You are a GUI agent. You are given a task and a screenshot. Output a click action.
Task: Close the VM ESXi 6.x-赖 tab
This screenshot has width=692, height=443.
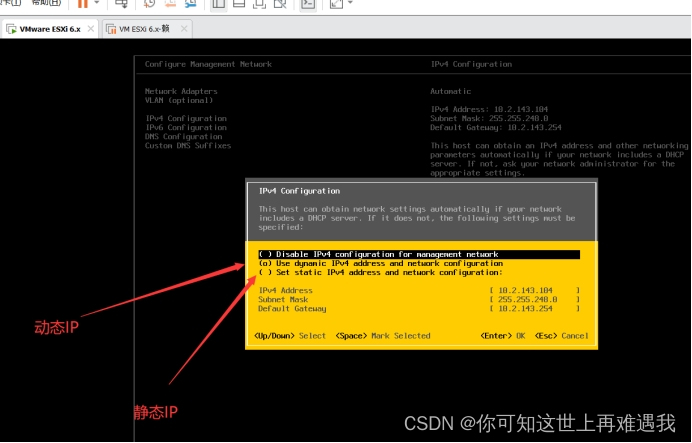[x=184, y=29]
